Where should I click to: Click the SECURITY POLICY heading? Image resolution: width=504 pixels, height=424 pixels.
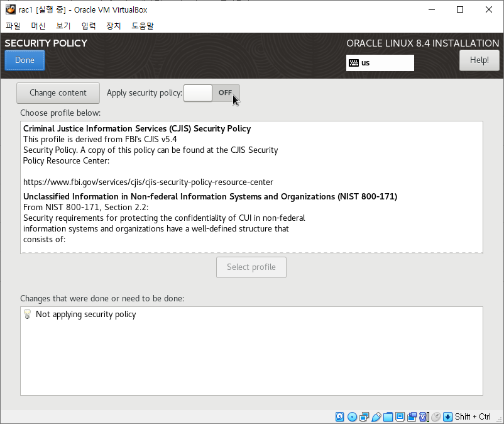46,43
